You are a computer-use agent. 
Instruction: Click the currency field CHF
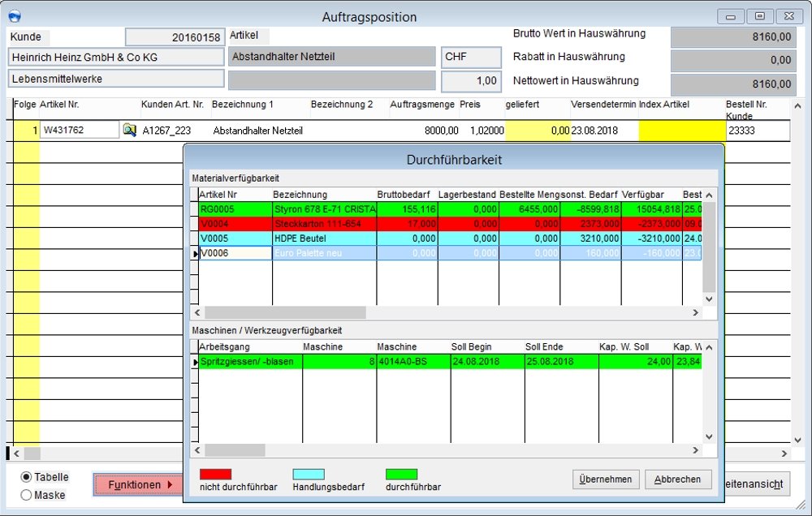(471, 57)
